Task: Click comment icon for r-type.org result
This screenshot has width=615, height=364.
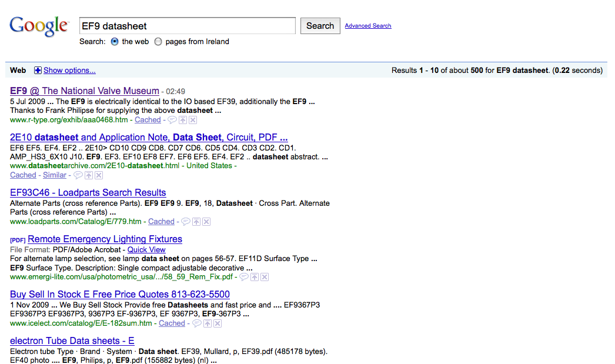Action: pyautogui.click(x=172, y=120)
